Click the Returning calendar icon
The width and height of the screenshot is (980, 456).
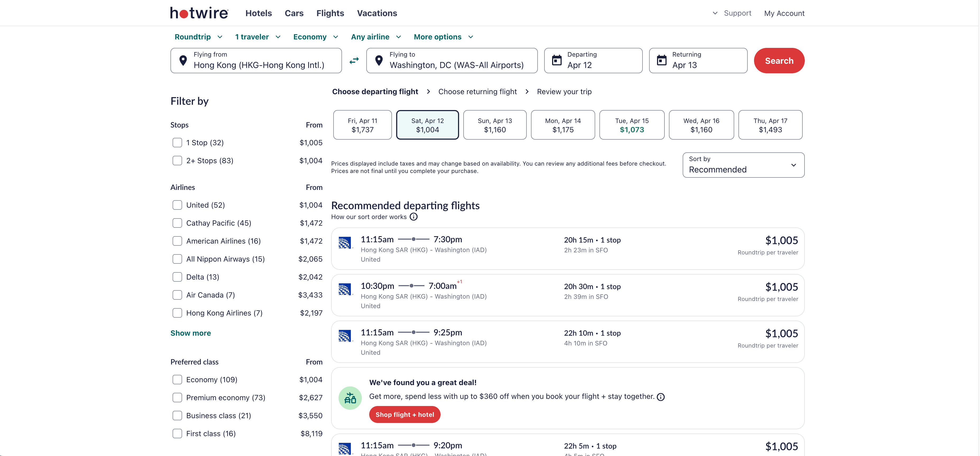click(662, 61)
